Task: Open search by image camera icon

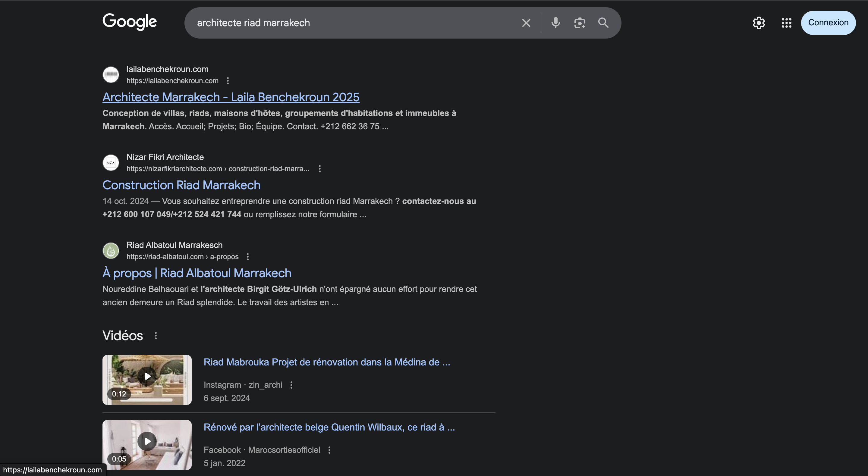Action: pos(580,23)
